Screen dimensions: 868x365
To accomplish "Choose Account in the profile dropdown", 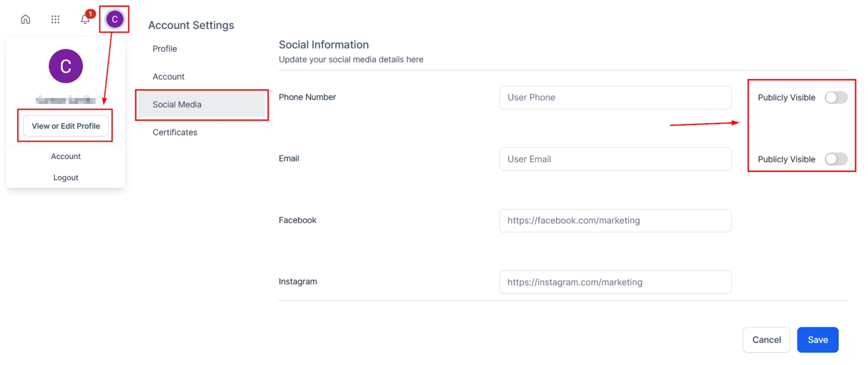I will [66, 156].
